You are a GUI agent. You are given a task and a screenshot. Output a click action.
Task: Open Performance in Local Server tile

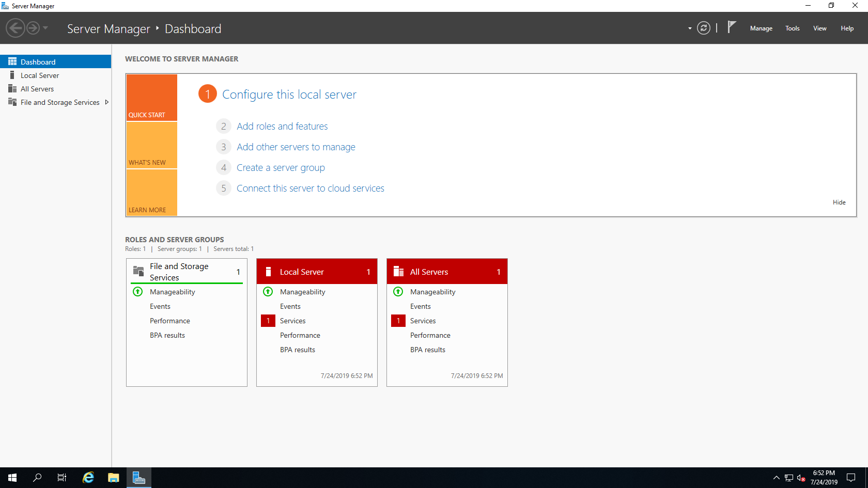(300, 335)
